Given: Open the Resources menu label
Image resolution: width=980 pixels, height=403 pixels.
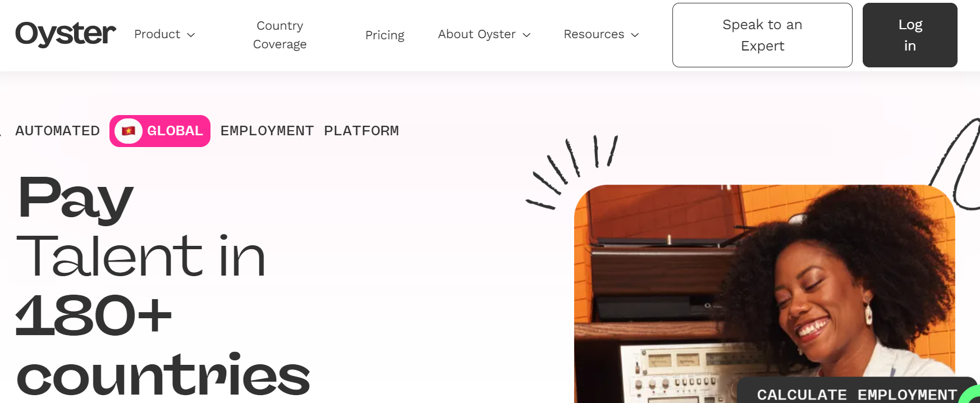Looking at the screenshot, I should [x=594, y=34].
